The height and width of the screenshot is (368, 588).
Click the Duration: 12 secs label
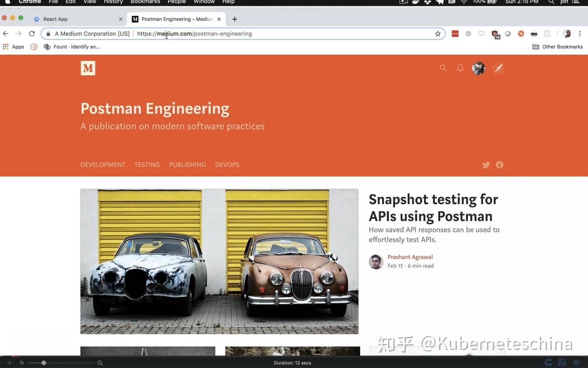pyautogui.click(x=292, y=363)
